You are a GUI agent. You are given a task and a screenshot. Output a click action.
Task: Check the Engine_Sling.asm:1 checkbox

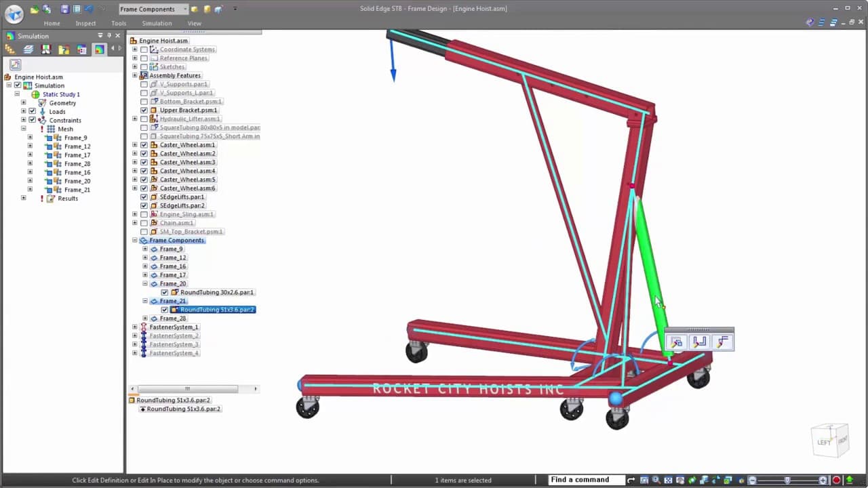pyautogui.click(x=144, y=214)
